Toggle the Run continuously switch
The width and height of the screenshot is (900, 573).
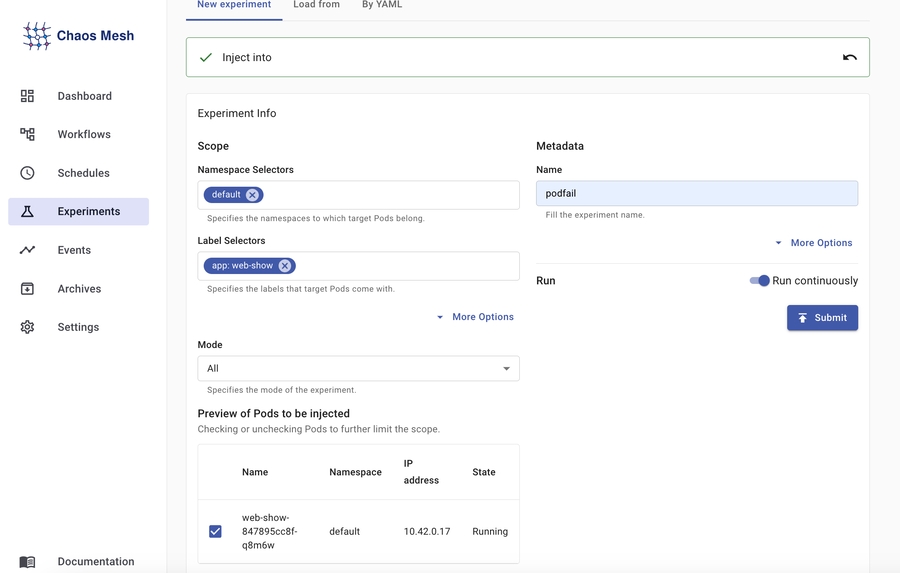[x=760, y=281]
